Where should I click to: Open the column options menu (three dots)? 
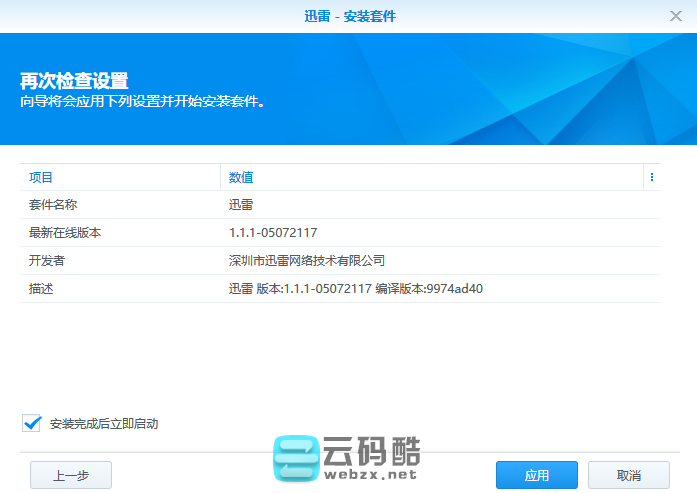[651, 177]
